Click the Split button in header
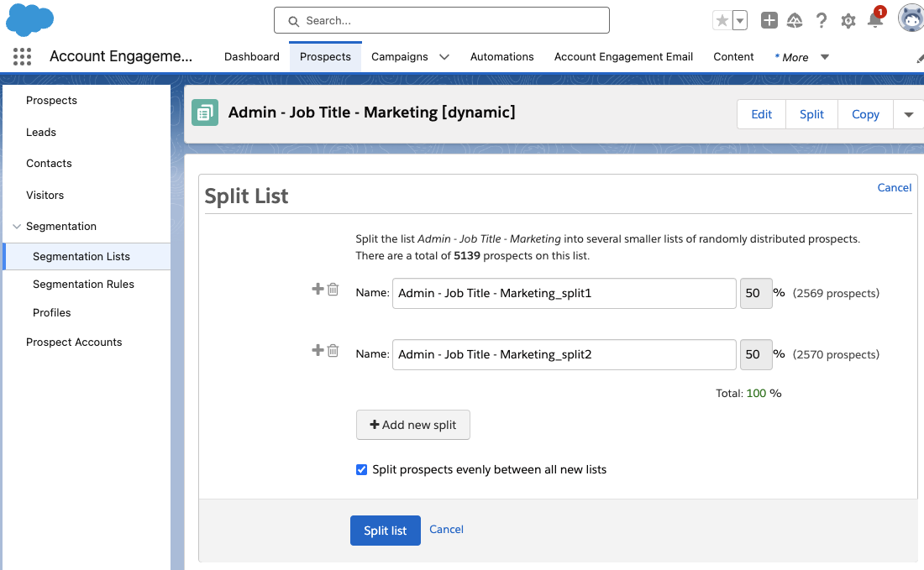This screenshot has height=570, width=924. [x=811, y=114]
